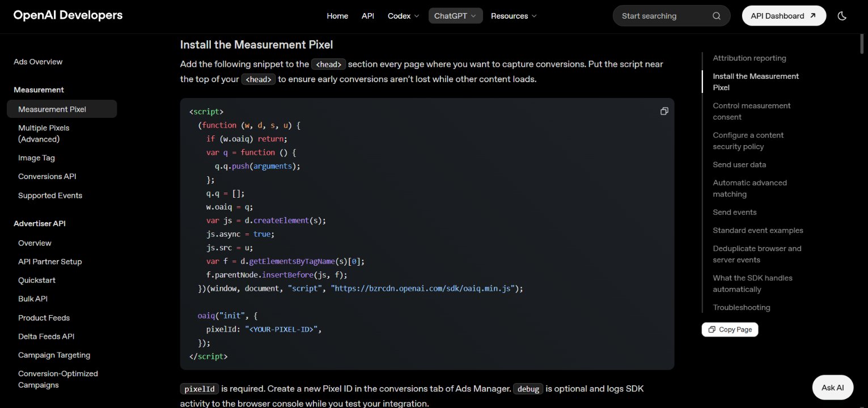The width and height of the screenshot is (868, 408).
Task: Copy the code snippet with the copy icon
Action: 664,111
